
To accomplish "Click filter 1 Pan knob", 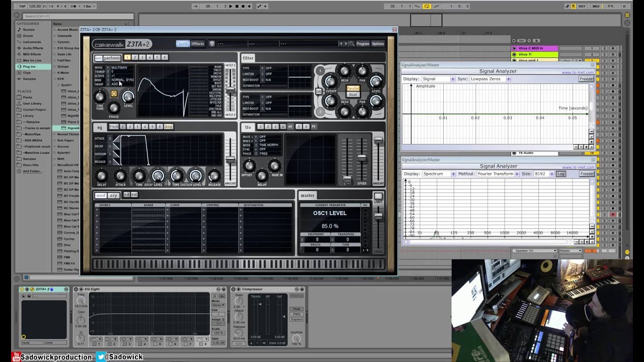I will click(362, 71).
